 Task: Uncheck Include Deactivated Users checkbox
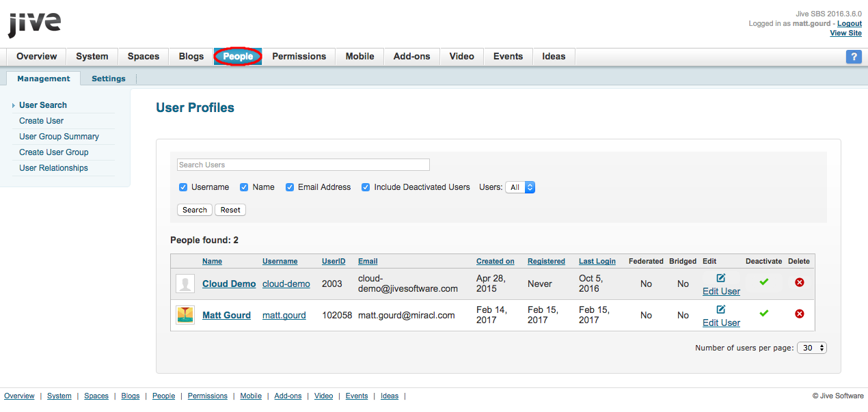pos(366,187)
